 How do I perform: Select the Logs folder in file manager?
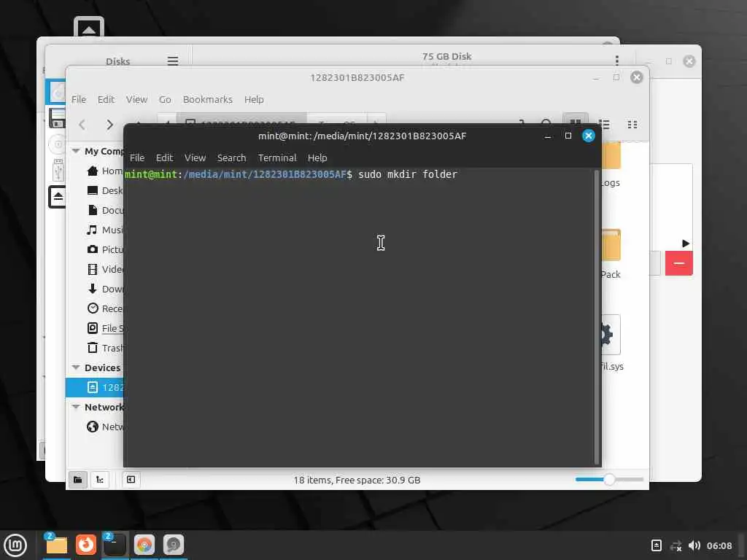611,164
